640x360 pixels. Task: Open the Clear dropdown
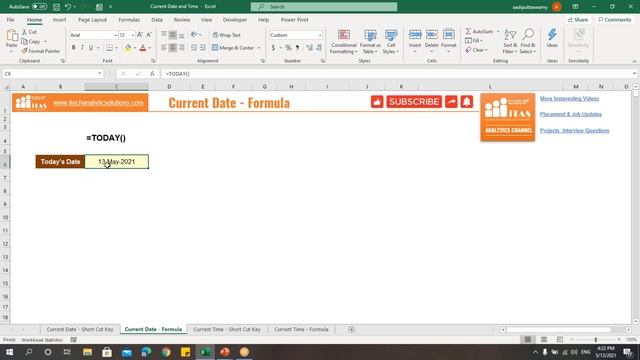476,50
